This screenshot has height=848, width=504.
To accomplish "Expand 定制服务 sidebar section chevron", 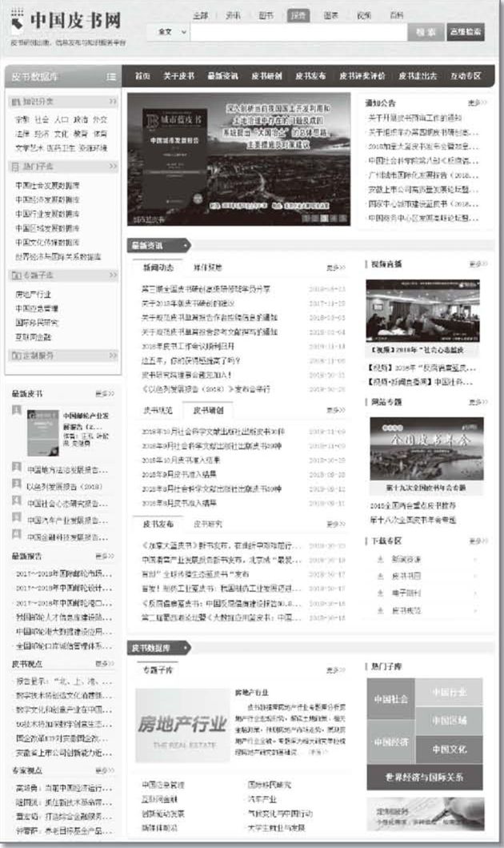I will (x=112, y=356).
